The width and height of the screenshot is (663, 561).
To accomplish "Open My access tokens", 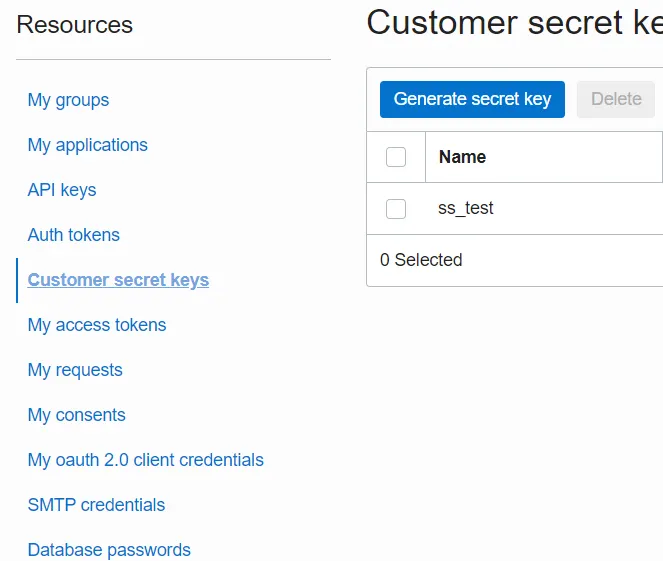I will click(97, 325).
